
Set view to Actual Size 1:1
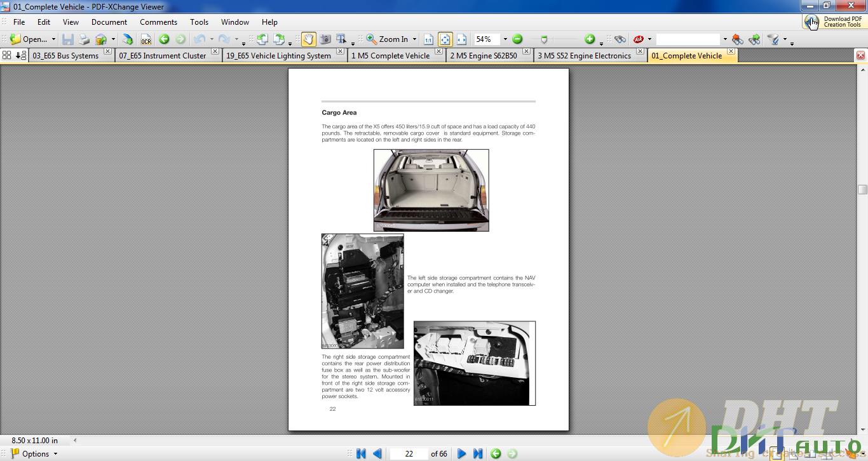click(428, 39)
